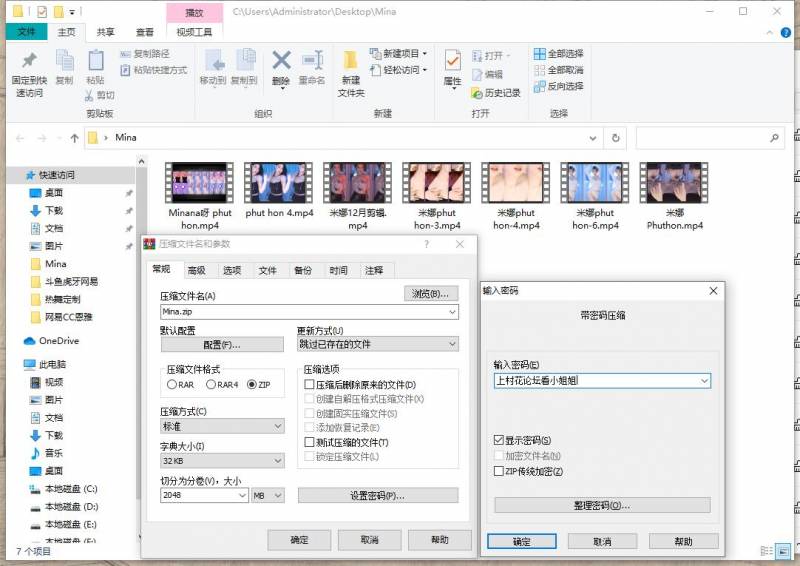This screenshot has width=800, height=566.
Task: Click the 新建文件夹 new folder icon
Action: click(x=351, y=62)
